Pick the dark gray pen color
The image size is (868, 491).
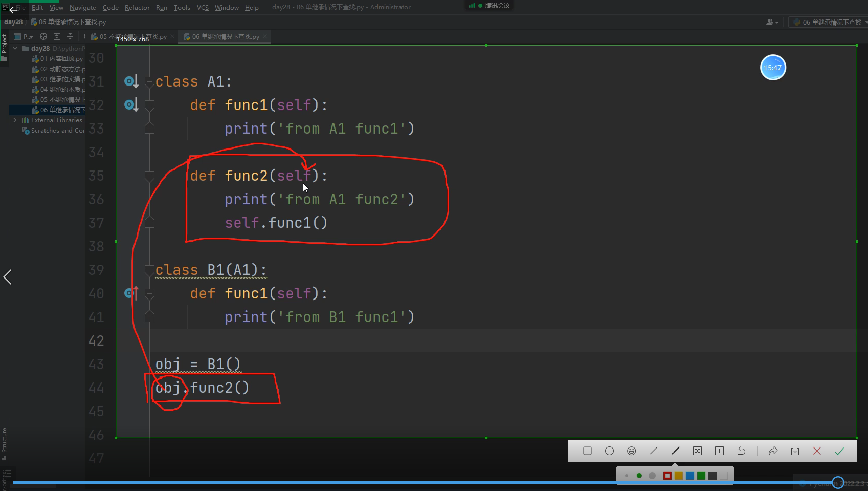click(713, 476)
